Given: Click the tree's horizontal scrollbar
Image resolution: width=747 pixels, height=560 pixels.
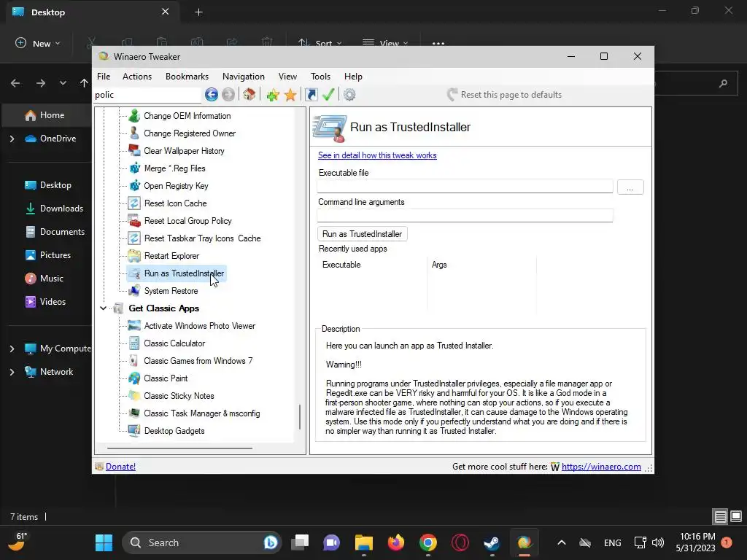Looking at the screenshot, I should pos(179,448).
